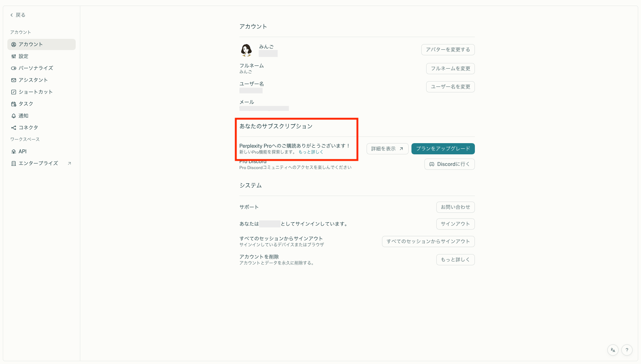Open the translation icon at bottom right
This screenshot has width=641, height=364.
[613, 350]
